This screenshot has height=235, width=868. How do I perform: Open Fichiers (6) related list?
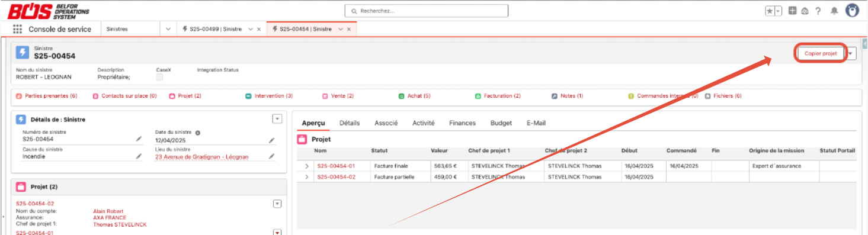tap(728, 96)
